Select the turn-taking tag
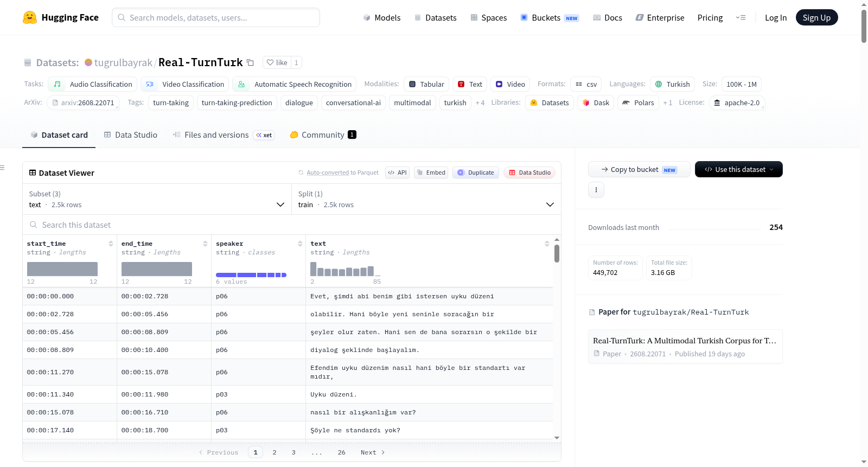 coord(171,103)
